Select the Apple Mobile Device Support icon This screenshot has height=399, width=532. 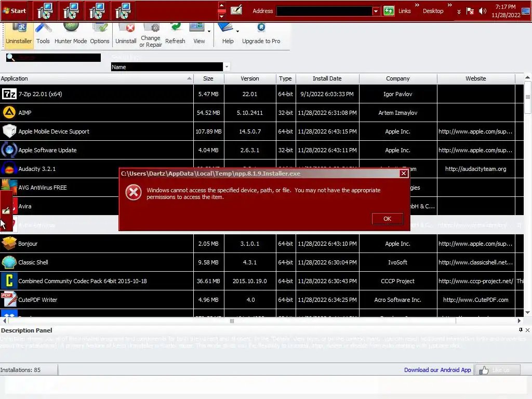[x=9, y=131]
